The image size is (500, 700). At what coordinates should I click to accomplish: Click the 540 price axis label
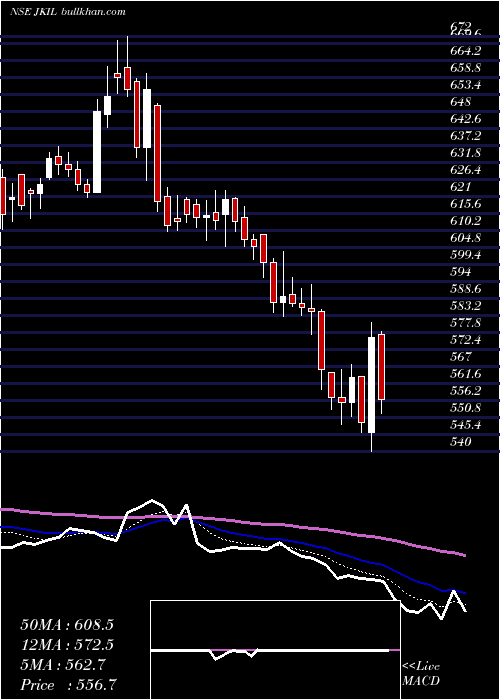461,442
